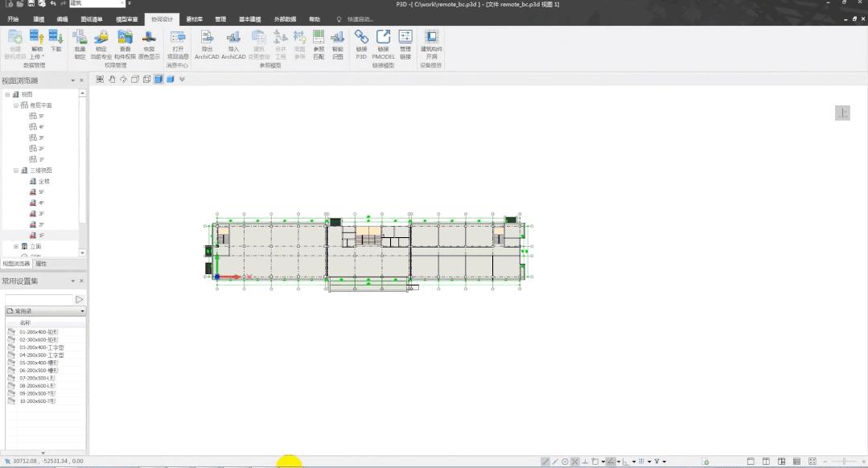Click the Export ArchiCAD (导出) icon
Screen dimensions: 868x468
(207, 37)
